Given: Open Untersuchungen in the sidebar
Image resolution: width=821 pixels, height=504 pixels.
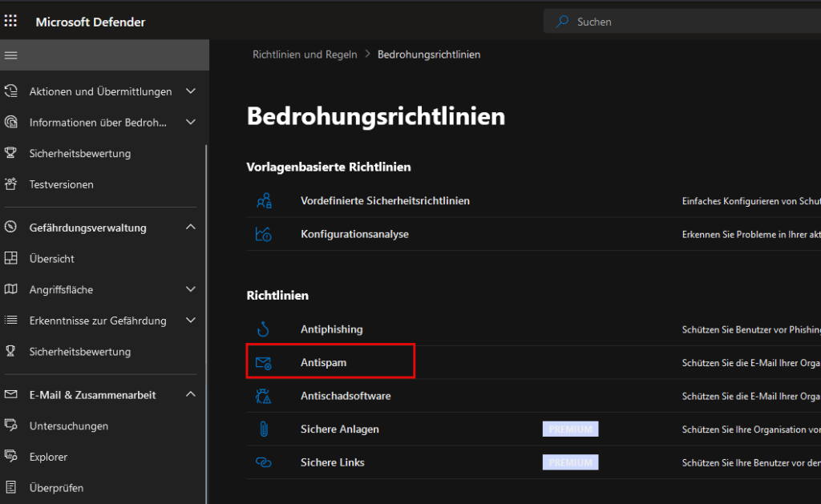Looking at the screenshot, I should click(69, 426).
